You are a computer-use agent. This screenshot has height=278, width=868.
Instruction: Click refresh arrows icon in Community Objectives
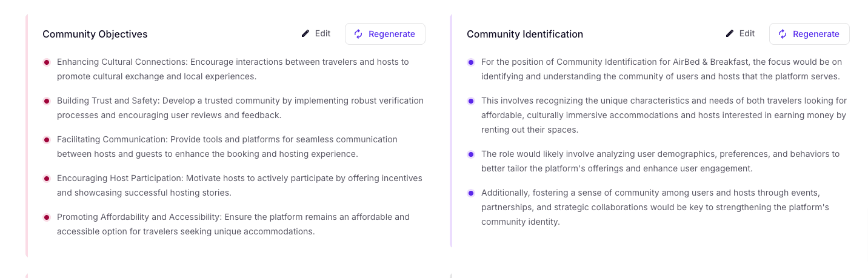coord(358,34)
